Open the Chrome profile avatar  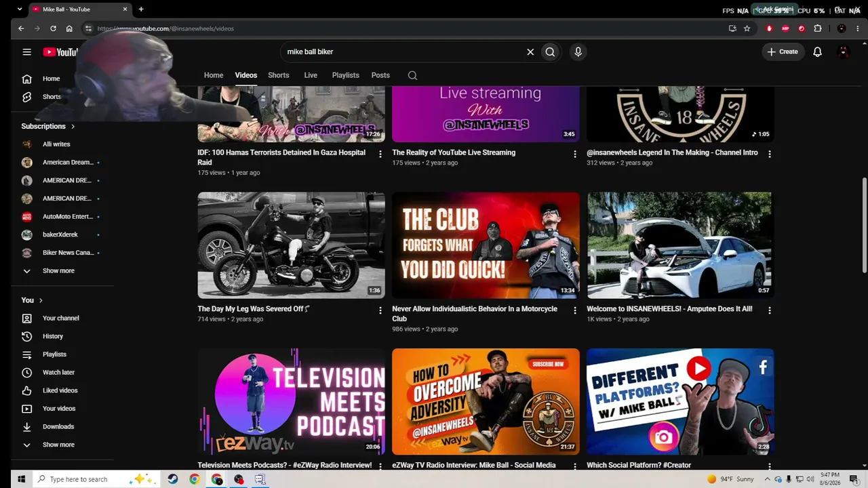[842, 28]
